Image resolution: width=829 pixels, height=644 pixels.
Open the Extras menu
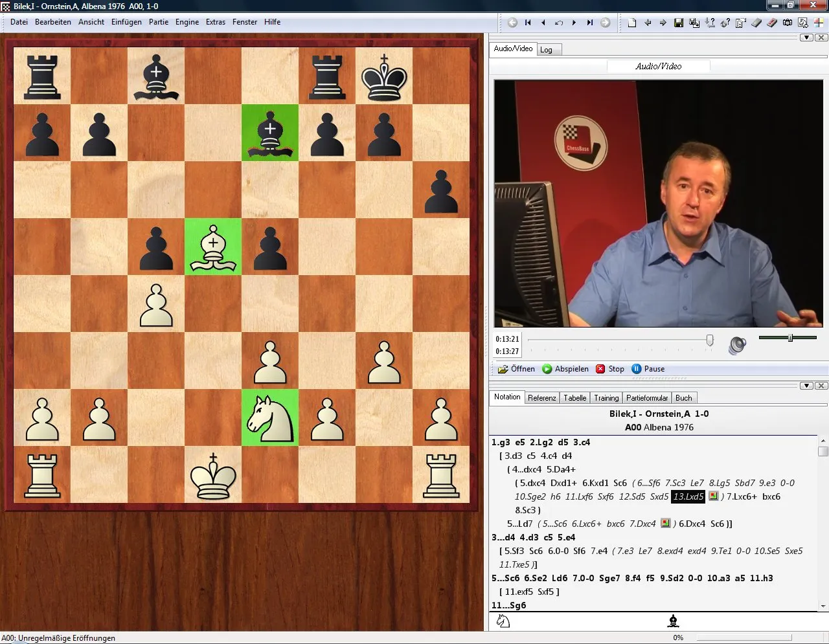[216, 22]
